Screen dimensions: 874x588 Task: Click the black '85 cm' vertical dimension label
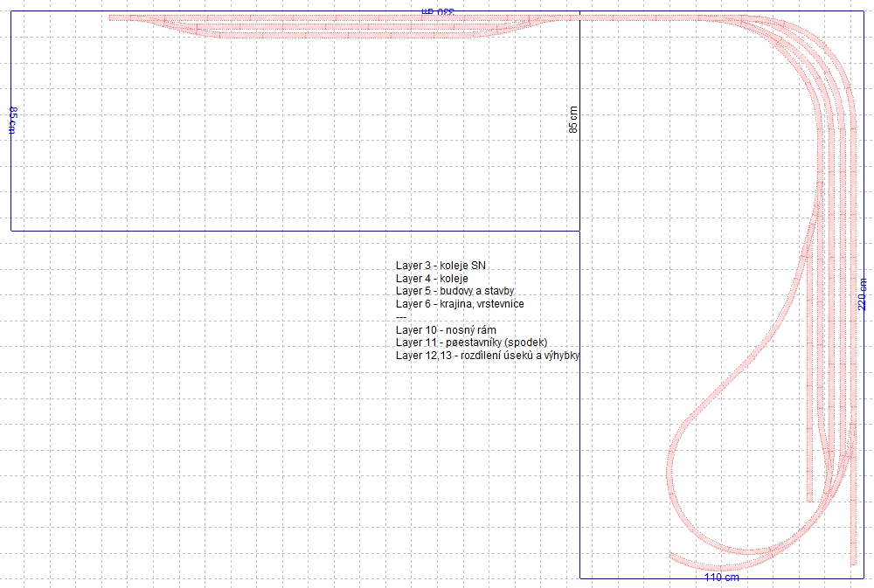click(x=573, y=120)
